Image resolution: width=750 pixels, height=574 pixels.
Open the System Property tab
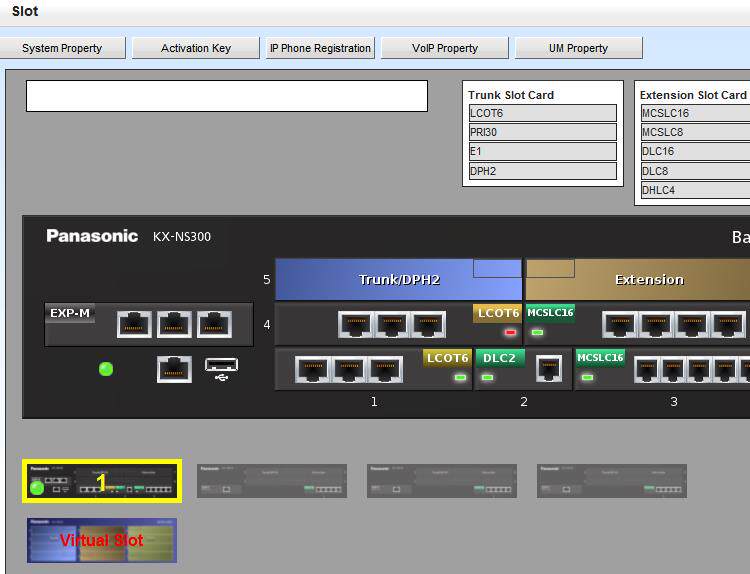tap(62, 48)
